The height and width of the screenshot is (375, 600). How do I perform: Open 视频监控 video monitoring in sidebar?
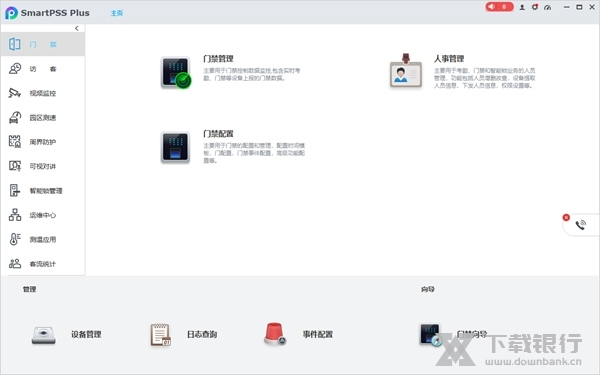tap(42, 93)
